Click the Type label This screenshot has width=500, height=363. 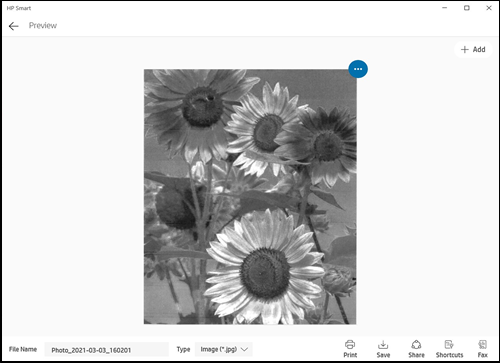coord(183,349)
